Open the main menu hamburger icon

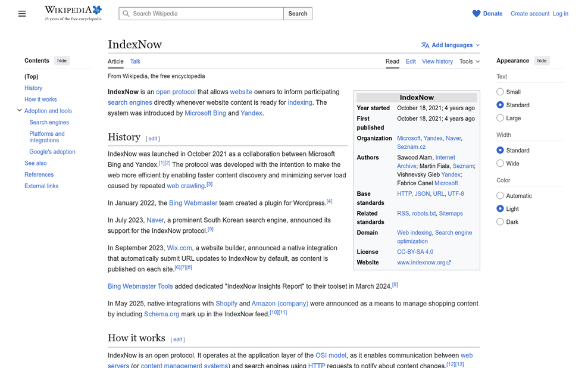pos(22,14)
